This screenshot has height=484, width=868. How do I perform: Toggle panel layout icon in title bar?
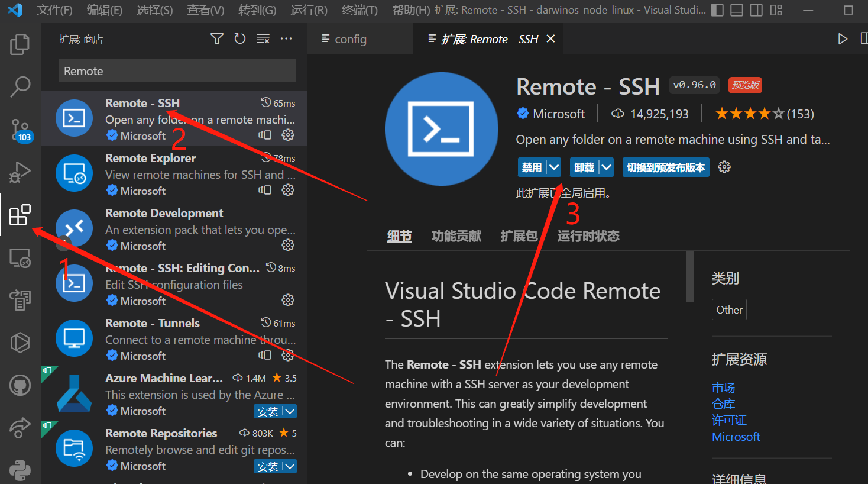click(737, 10)
